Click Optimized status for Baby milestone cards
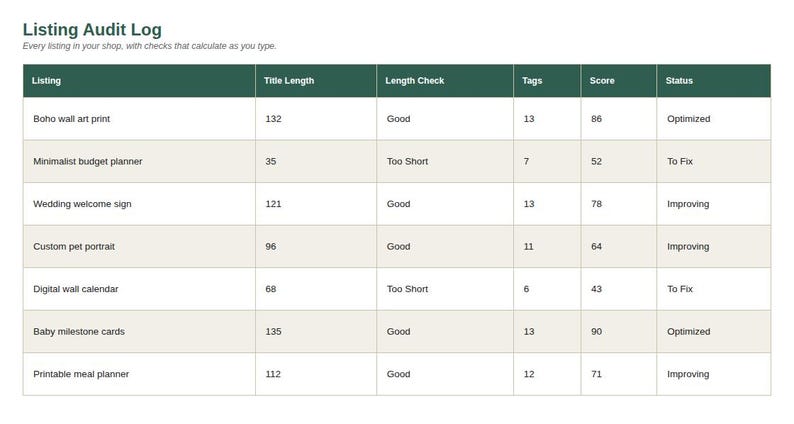Viewport: 794px width, 424px height. point(689,332)
